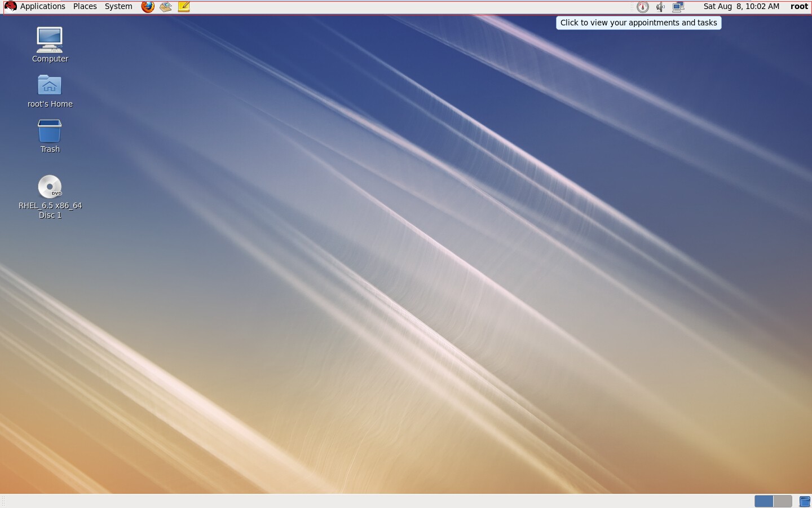The height and width of the screenshot is (508, 812).
Task: Switch to the second gray workspace
Action: point(783,501)
